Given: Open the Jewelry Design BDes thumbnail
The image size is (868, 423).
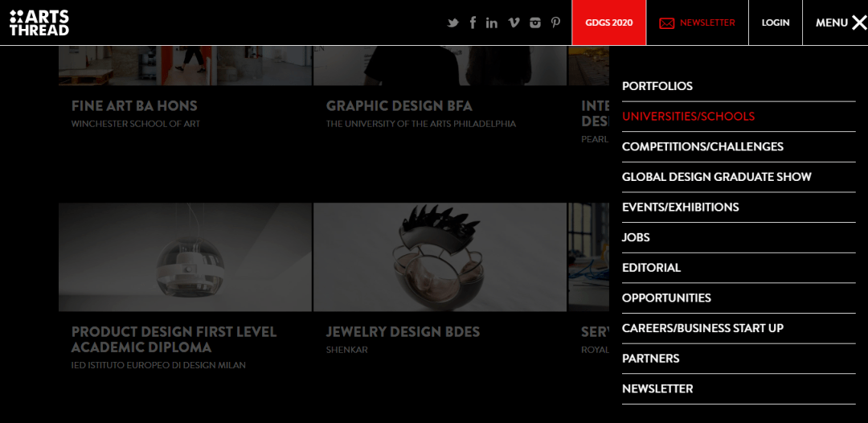Looking at the screenshot, I should pos(440,257).
